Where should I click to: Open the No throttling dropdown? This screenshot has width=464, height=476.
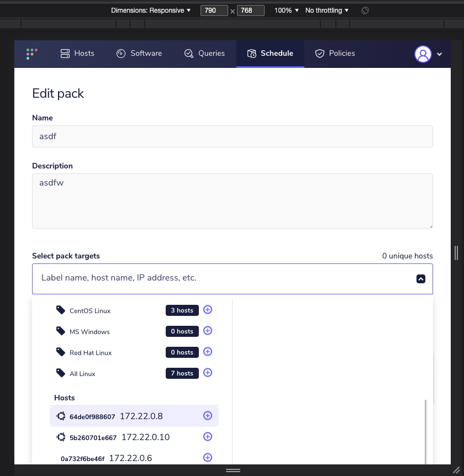pos(327,10)
